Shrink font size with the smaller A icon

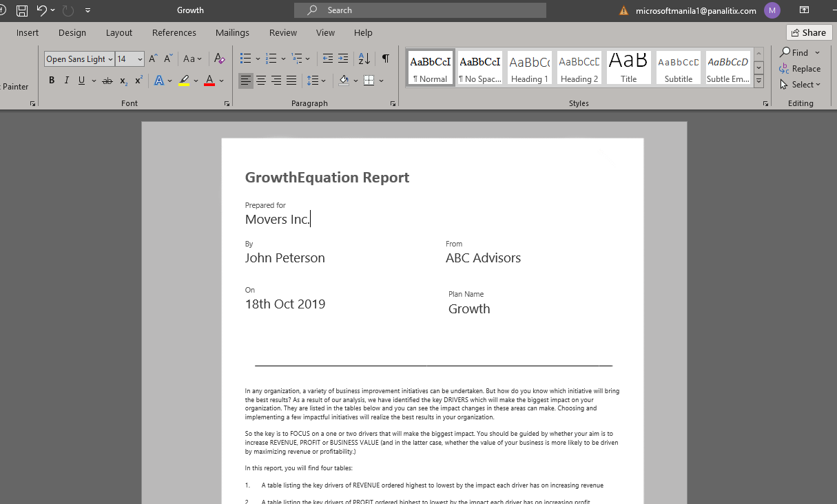click(x=168, y=59)
